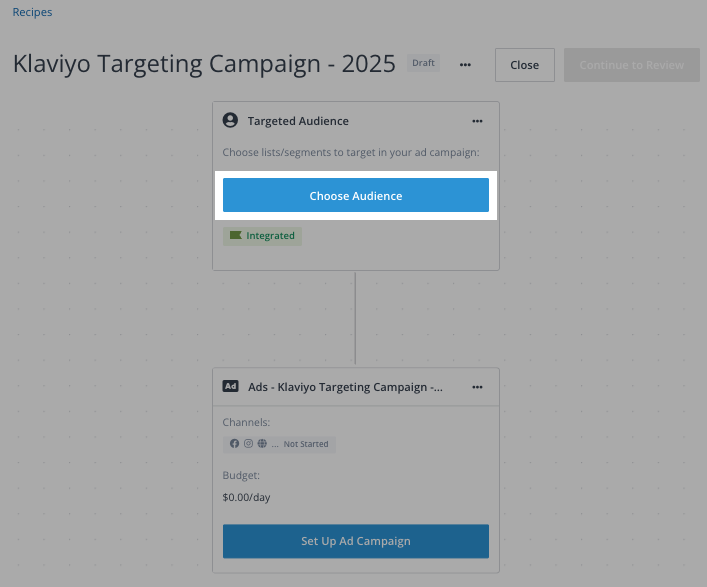Viewport: 707px width, 587px height.
Task: Click the Not Started status text
Action: coord(306,444)
